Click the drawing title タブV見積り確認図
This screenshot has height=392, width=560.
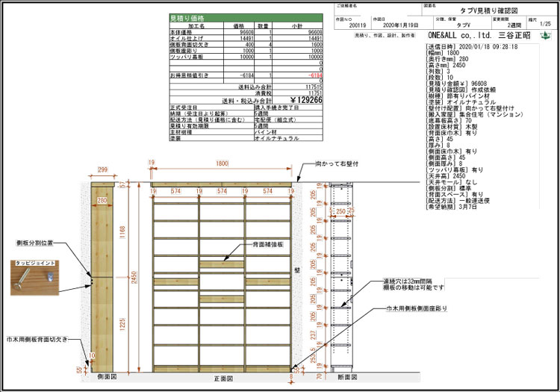point(489,10)
